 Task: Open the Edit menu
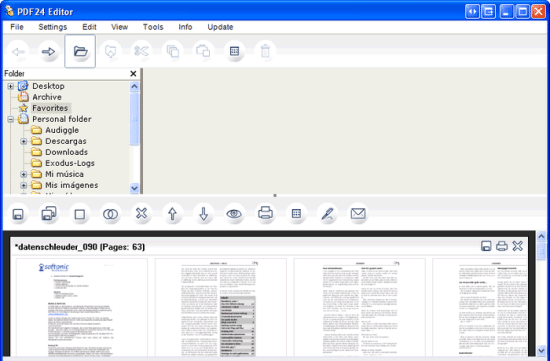tap(89, 27)
